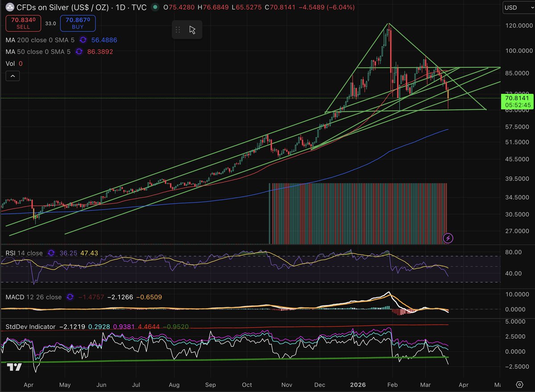Viewport: 535px width, 392px height.
Task: Click the MA 50 value 86.3892
Action: click(99, 52)
